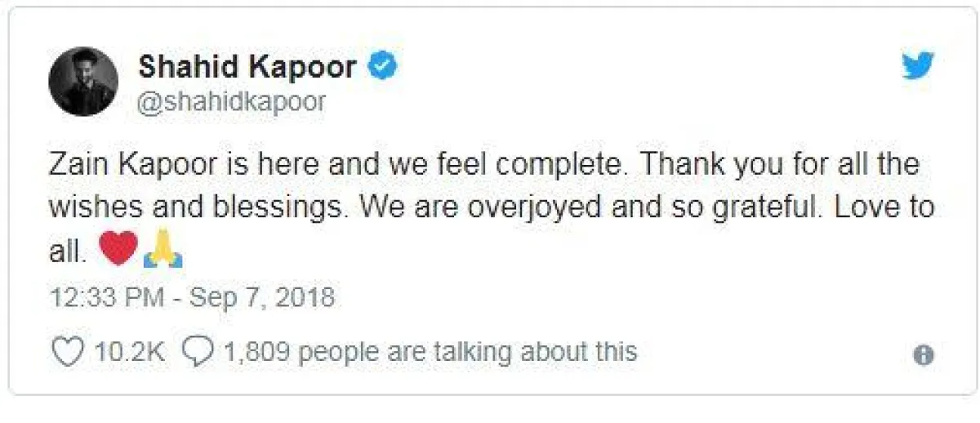Click the 12:33 PM time text
Viewport: 980px width, 423px height.
(x=106, y=297)
